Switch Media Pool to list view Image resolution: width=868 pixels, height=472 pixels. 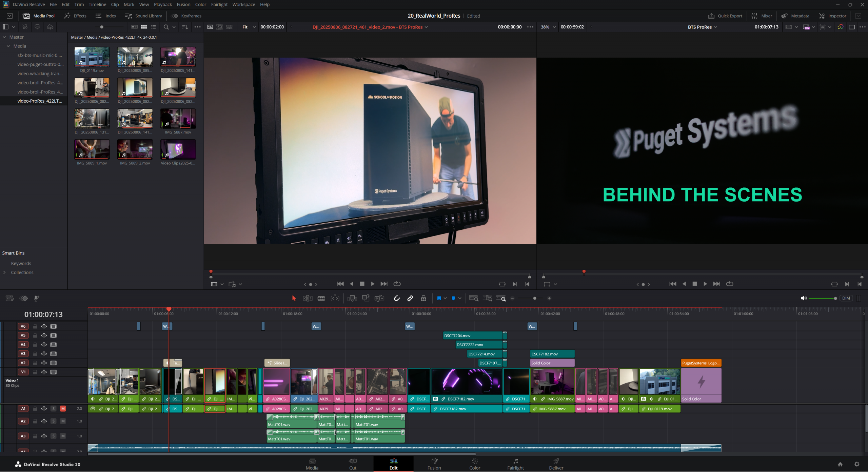(153, 27)
